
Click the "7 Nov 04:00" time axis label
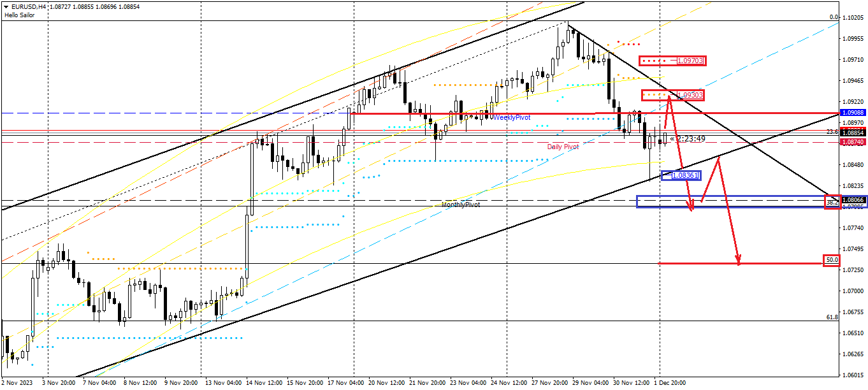click(x=98, y=384)
